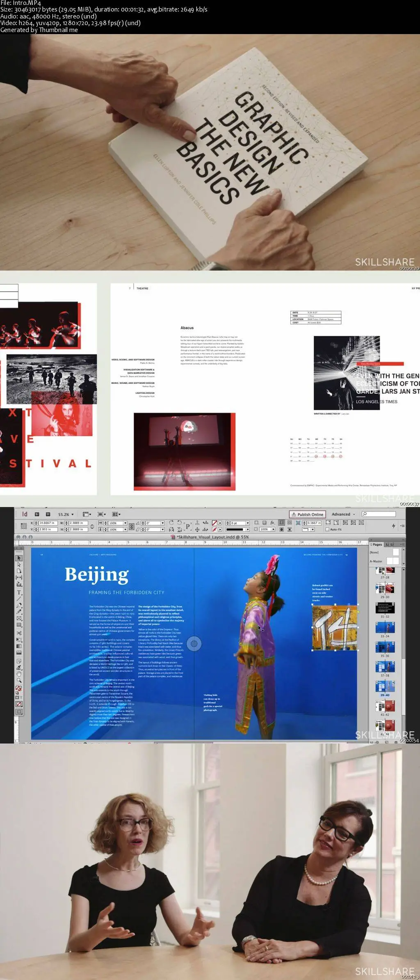This screenshot has width=420, height=980.
Task: Open the rotation angle dropdown
Action: (x=162, y=523)
